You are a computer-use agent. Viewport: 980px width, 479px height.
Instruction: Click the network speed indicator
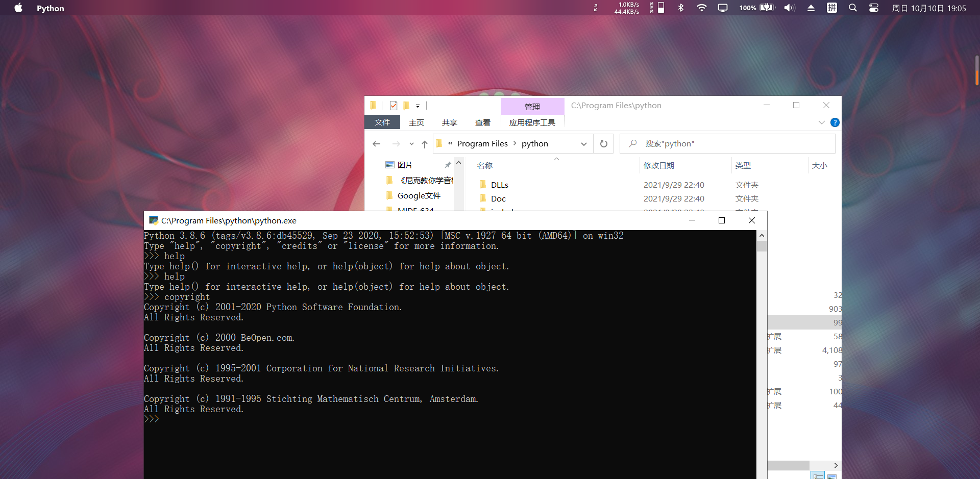pyautogui.click(x=627, y=8)
